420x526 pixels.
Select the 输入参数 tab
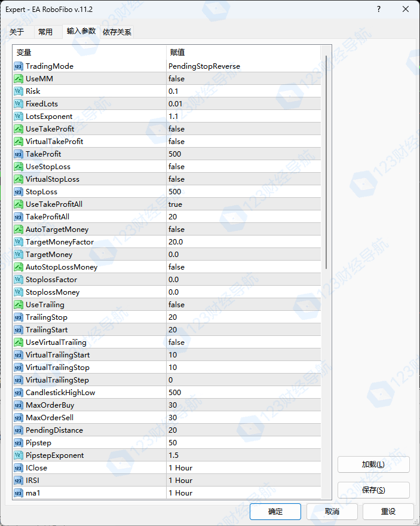[x=81, y=31]
